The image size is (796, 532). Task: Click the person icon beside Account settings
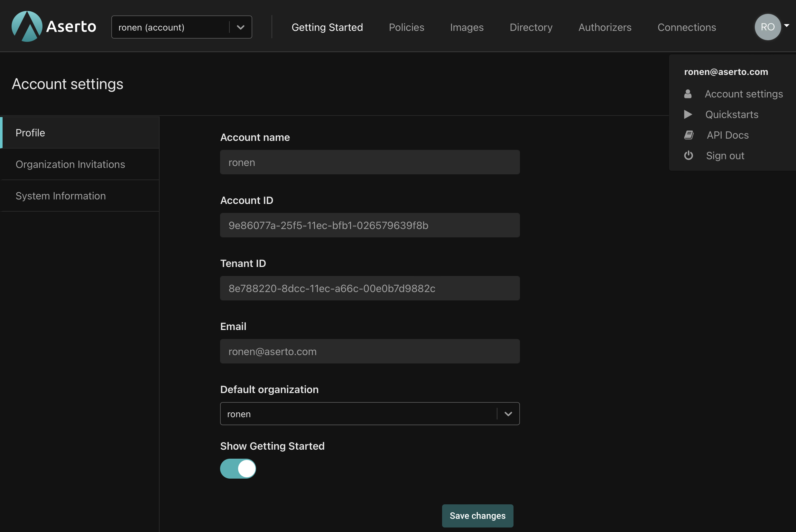click(688, 94)
